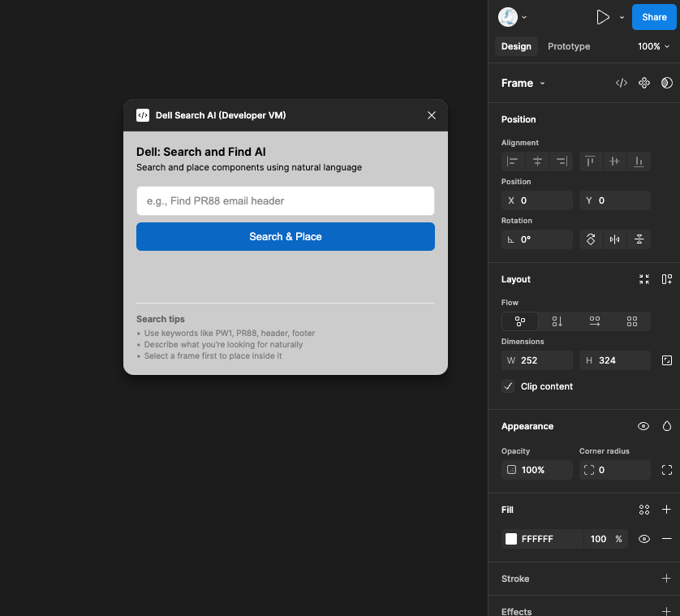
Task: Click the half-circle mask icon beside Frame
Action: coord(666,83)
